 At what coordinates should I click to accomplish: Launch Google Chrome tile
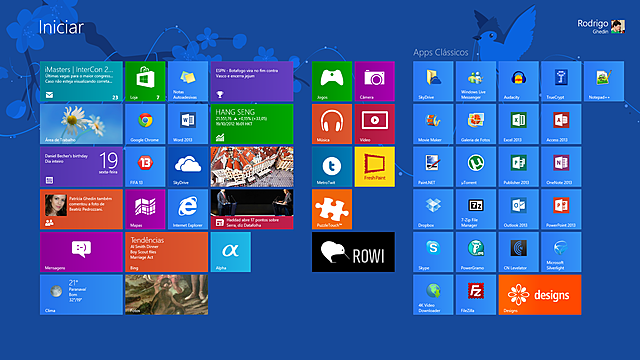pos(145,124)
